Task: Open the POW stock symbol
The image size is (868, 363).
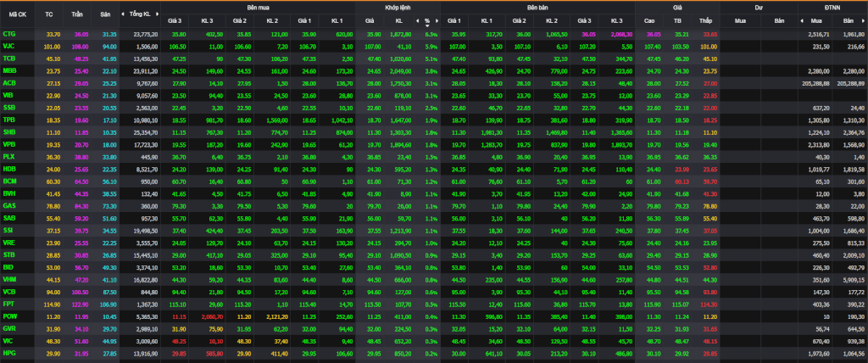Action: tap(9, 316)
